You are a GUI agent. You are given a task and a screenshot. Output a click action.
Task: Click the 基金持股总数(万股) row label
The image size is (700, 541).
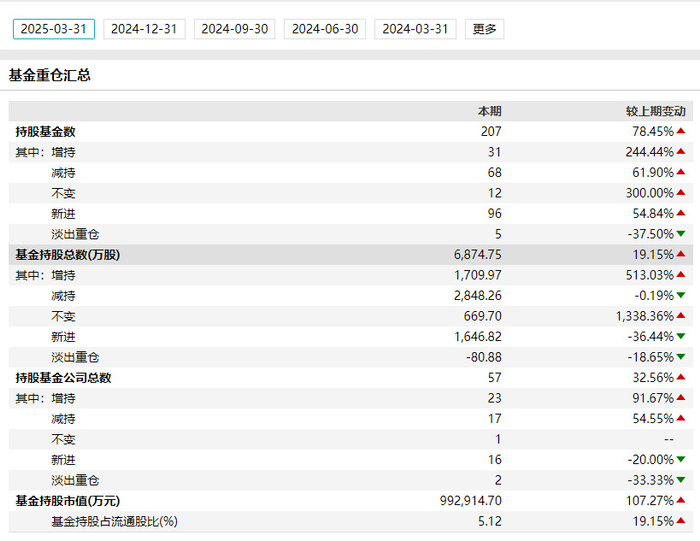pyautogui.click(x=67, y=255)
